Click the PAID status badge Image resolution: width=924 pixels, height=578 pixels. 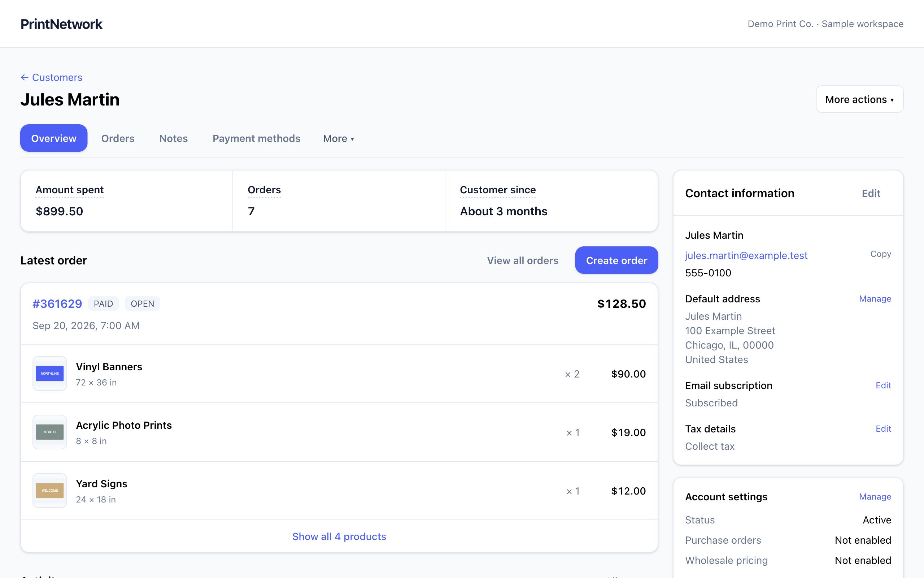point(104,303)
